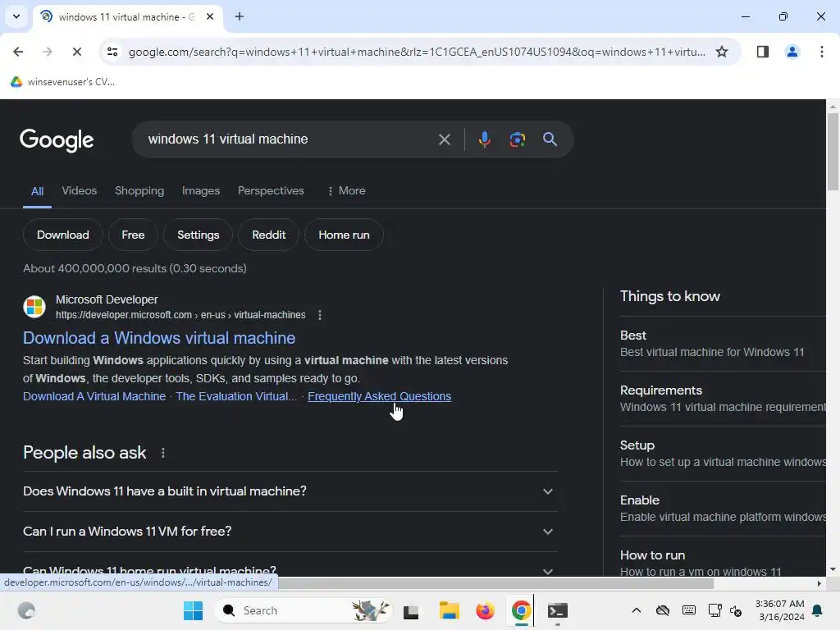Image resolution: width=840 pixels, height=630 pixels.
Task: Launch Firefox from taskbar
Action: 485,610
